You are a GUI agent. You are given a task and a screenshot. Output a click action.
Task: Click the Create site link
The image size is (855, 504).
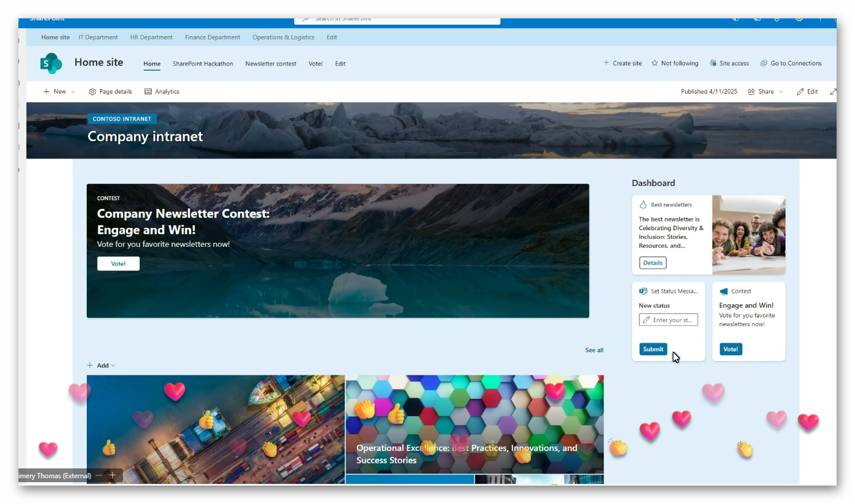point(627,63)
